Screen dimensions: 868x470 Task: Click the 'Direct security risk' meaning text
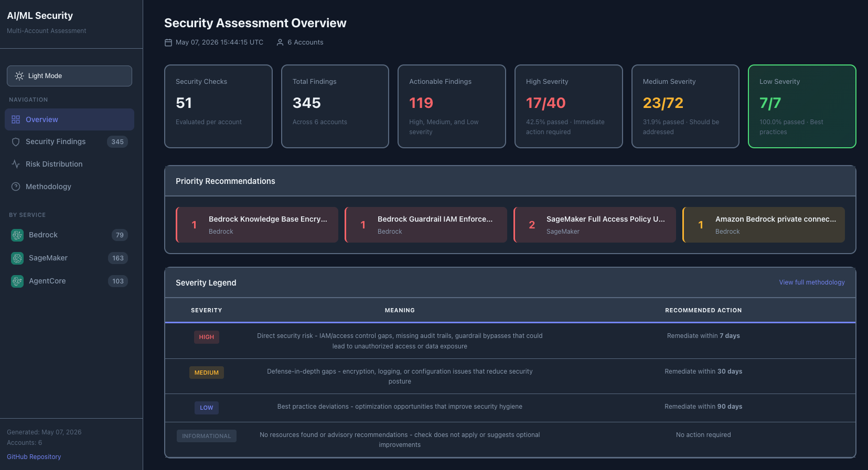pyautogui.click(x=400, y=341)
